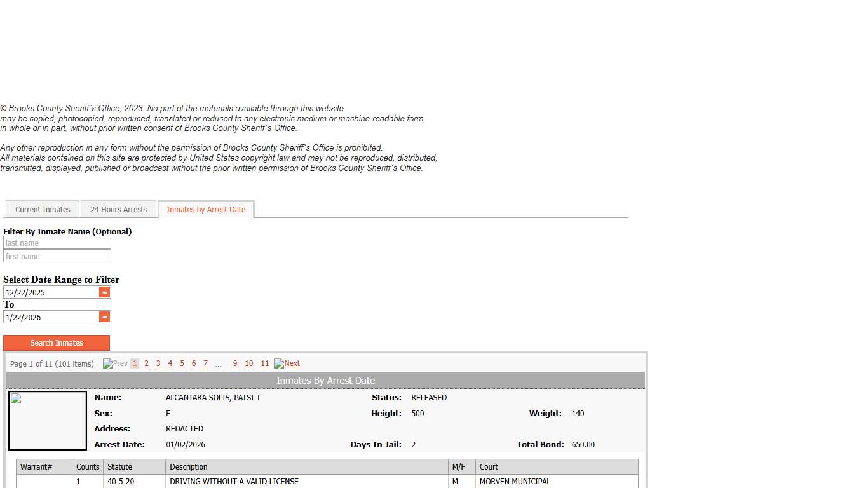Open the start date calendar picker

105,292
